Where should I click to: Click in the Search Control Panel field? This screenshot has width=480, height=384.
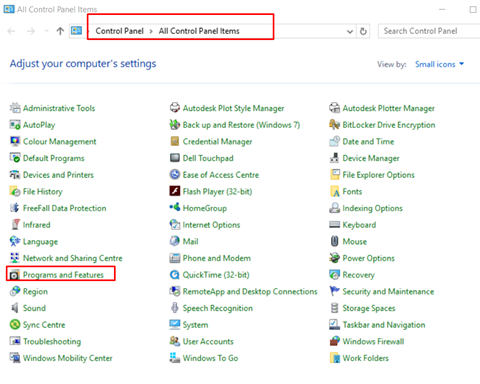pos(429,31)
